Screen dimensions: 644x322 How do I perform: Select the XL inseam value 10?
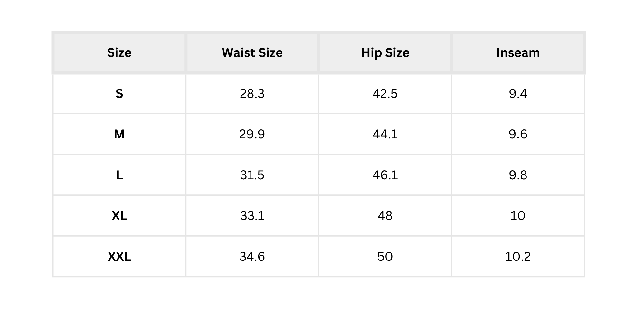518,216
